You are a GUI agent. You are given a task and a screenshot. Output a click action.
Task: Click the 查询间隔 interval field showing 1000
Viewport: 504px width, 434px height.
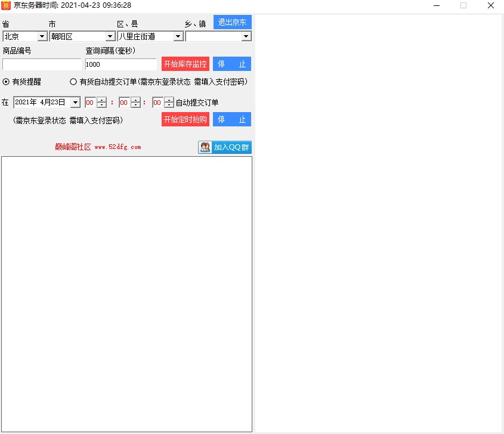point(120,64)
